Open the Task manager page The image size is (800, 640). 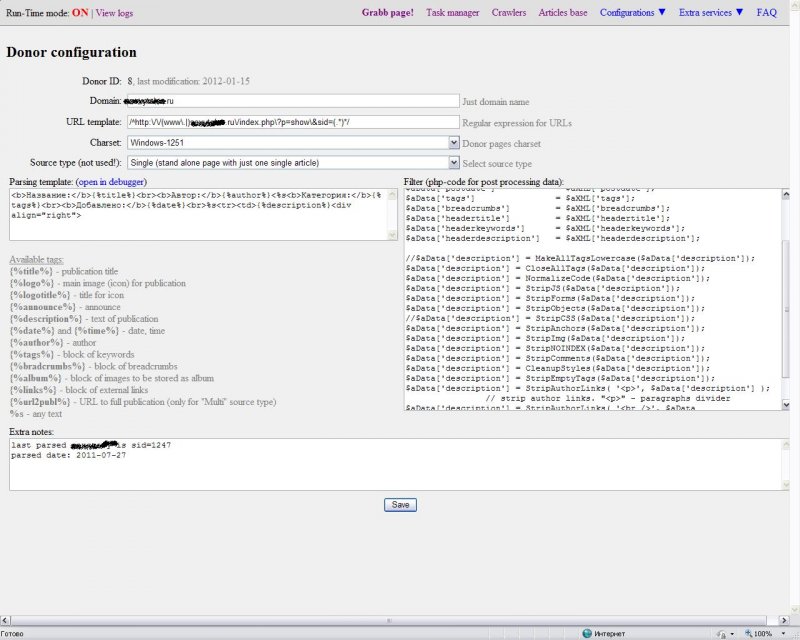click(453, 13)
